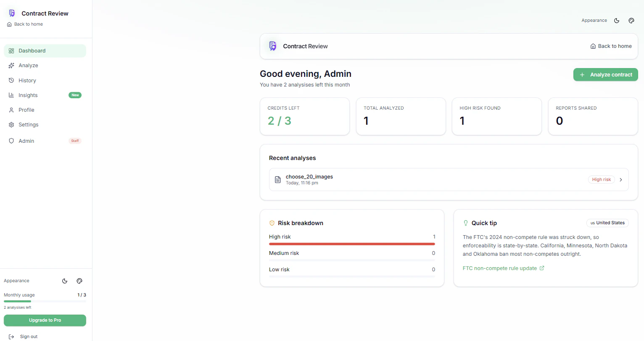Viewport: 644px width, 341px height.
Task: Click the Upgrade to Pro button
Action: click(x=45, y=320)
